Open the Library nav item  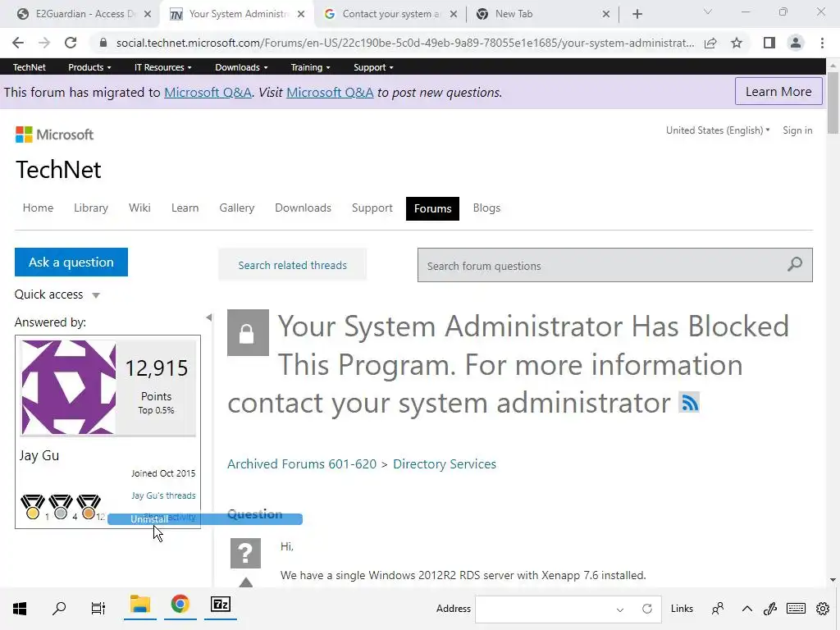click(91, 208)
